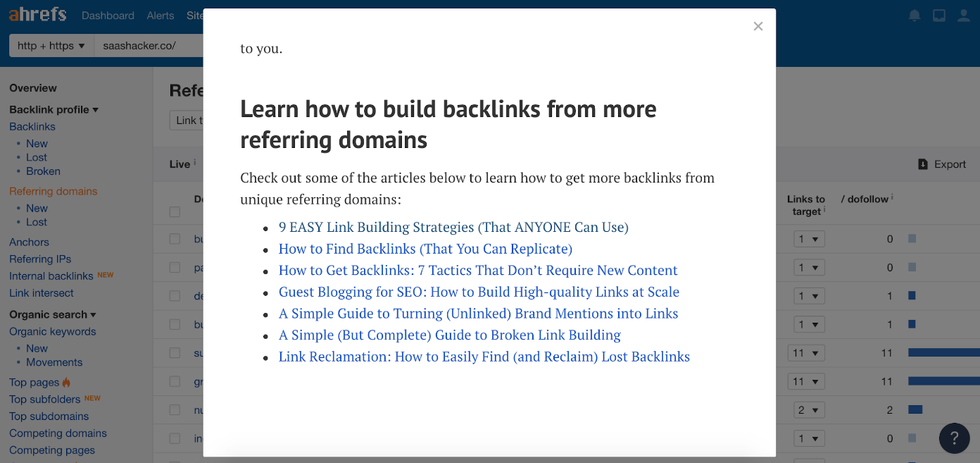This screenshot has height=463, width=980.
Task: Tick the select-all checkbox in the table header
Action: coord(175,211)
